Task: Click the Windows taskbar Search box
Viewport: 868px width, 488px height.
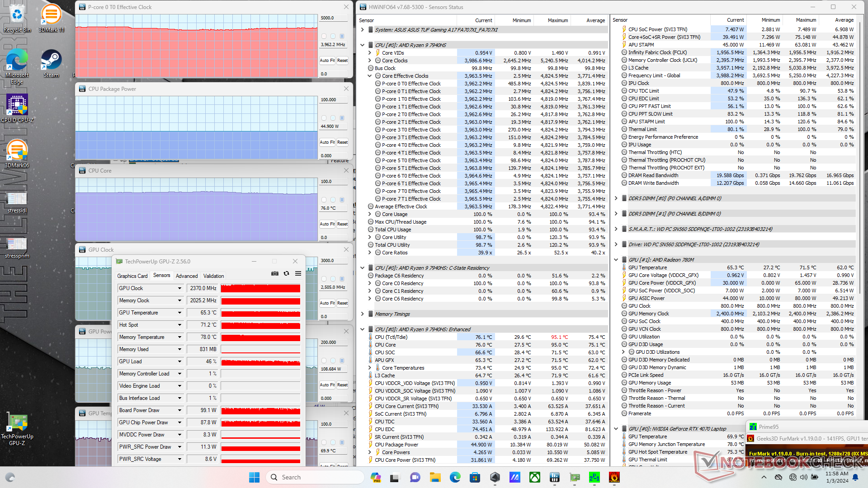Action: [315, 477]
